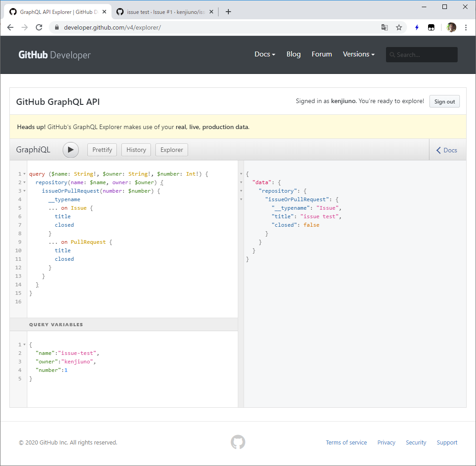Close the issue test tab
This screenshot has height=466, width=476.
click(x=211, y=12)
